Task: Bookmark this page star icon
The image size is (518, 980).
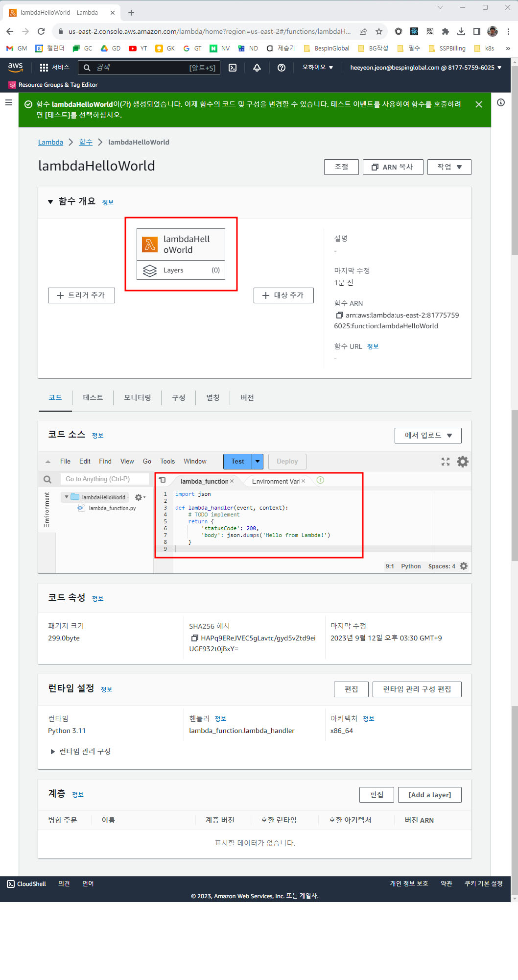Action: click(x=379, y=31)
